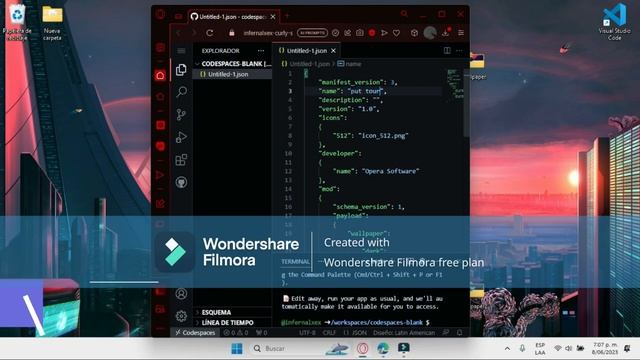640x360 pixels.
Task: Click the browser back arrow
Action: [x=178, y=33]
